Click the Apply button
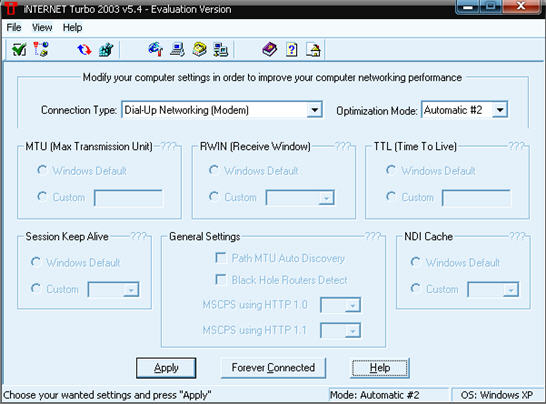The height and width of the screenshot is (404, 546). (166, 368)
